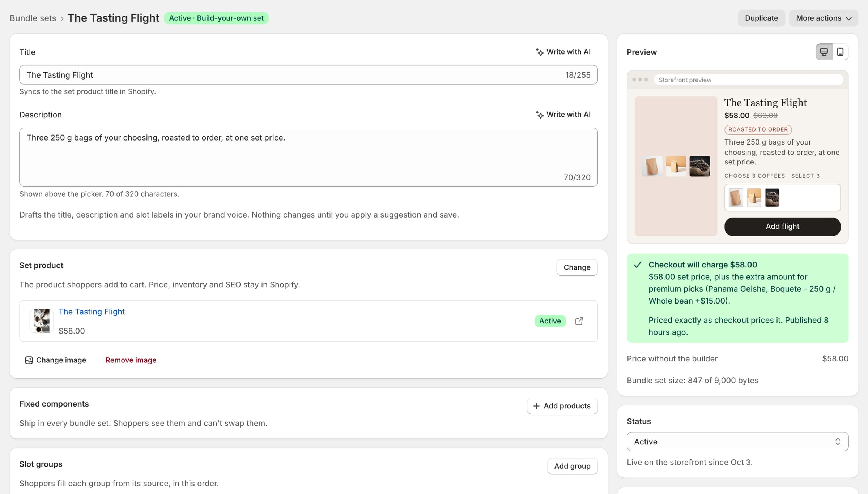Click Price without the builder $58.00 value
The image size is (868, 494).
pos(835,358)
